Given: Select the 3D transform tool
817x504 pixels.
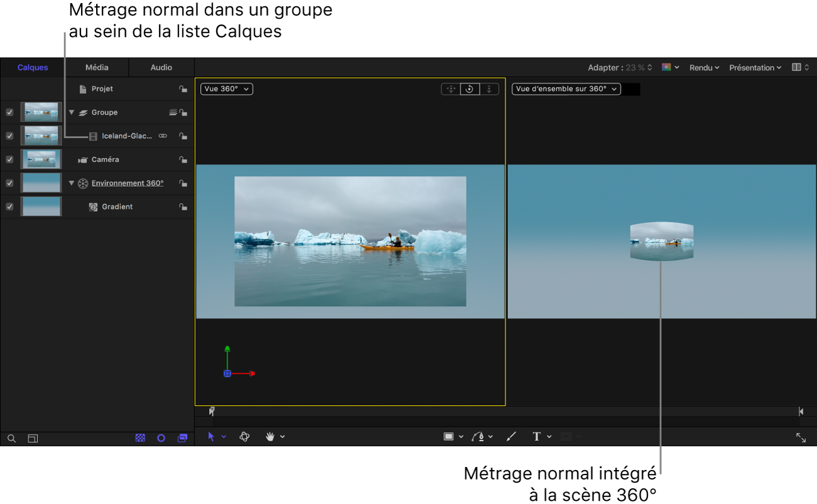Looking at the screenshot, I should [x=245, y=437].
